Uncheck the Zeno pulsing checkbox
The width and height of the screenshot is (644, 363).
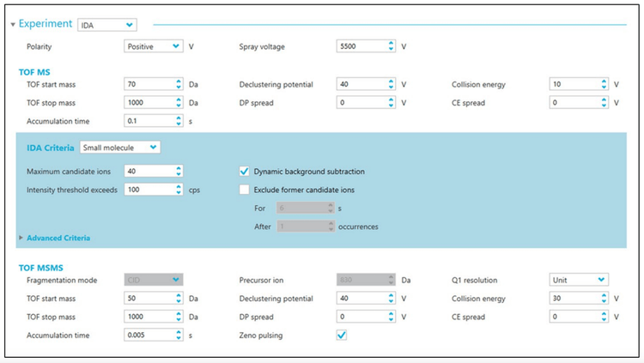click(x=341, y=335)
